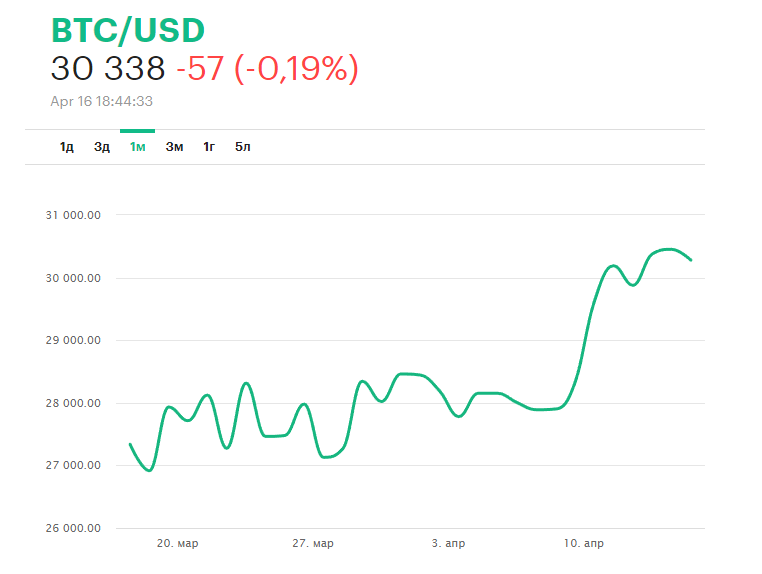Switch chart to 1д period
762x574 pixels.
(67, 147)
